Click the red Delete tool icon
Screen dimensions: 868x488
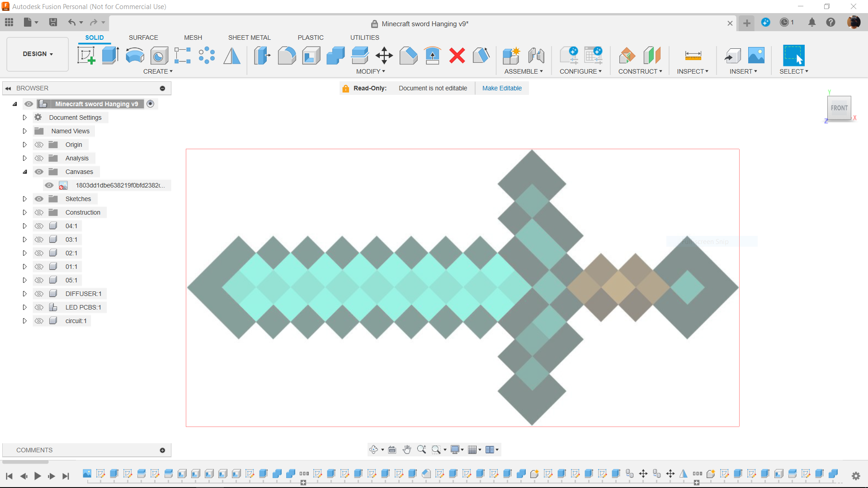[x=457, y=55]
